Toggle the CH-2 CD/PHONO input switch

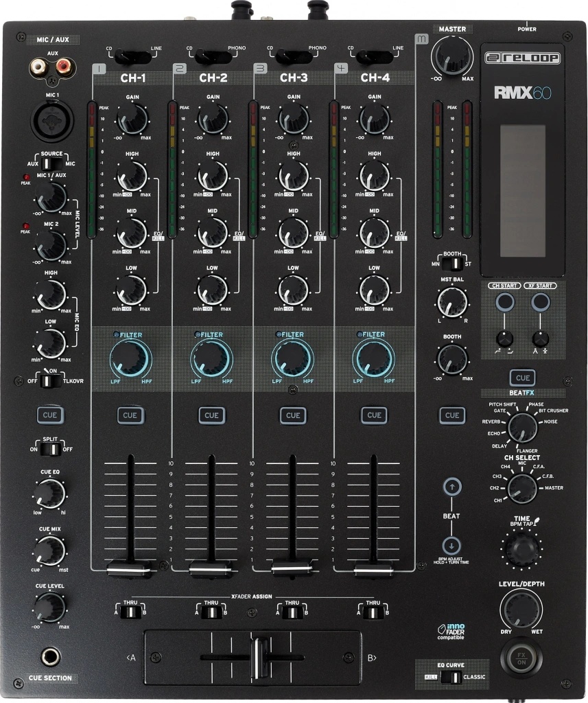pos(213,57)
